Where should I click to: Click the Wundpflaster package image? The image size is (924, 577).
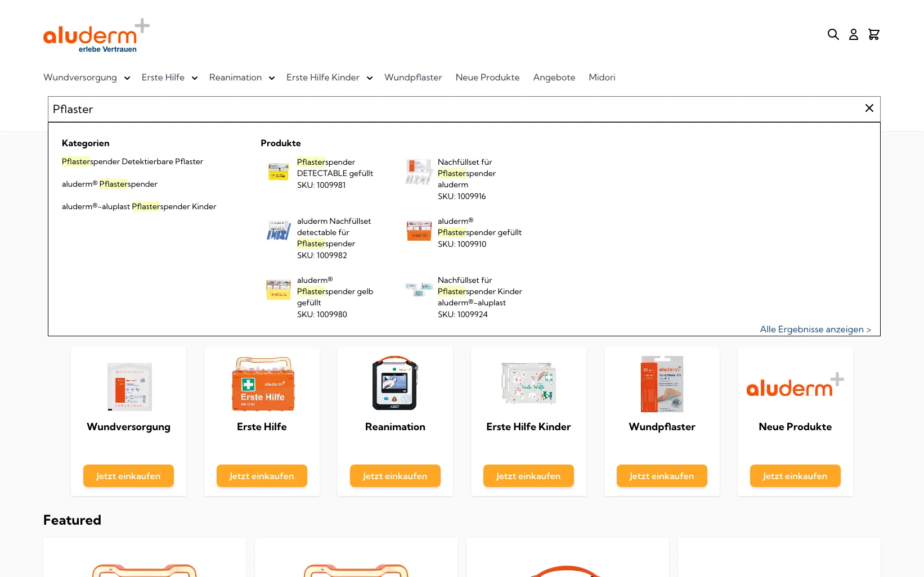point(662,384)
